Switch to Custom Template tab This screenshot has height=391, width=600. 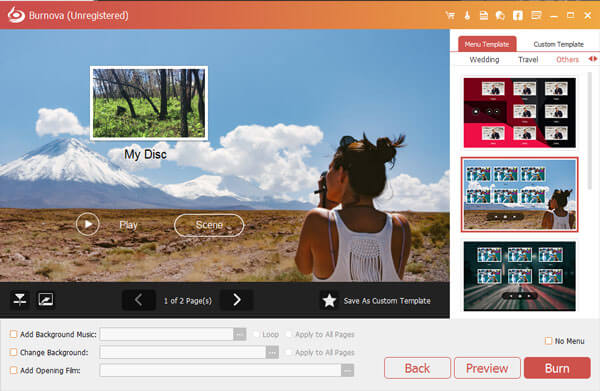559,44
